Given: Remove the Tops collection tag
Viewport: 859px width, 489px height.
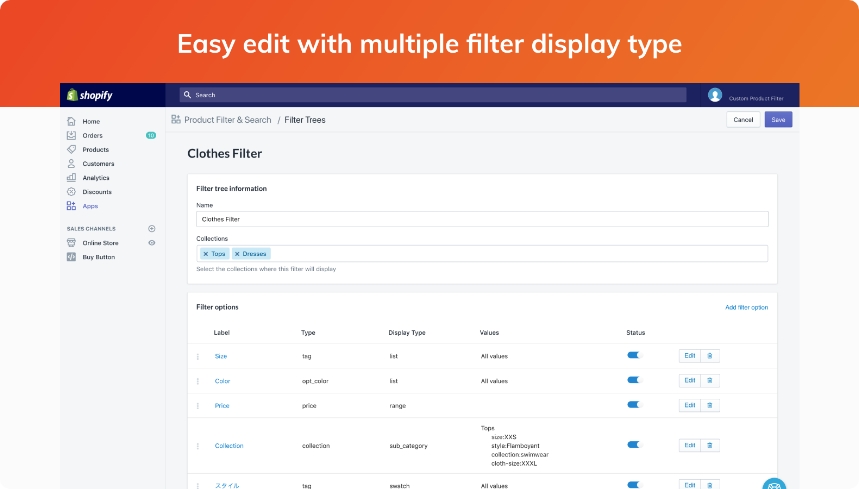Looking at the screenshot, I should tap(206, 254).
